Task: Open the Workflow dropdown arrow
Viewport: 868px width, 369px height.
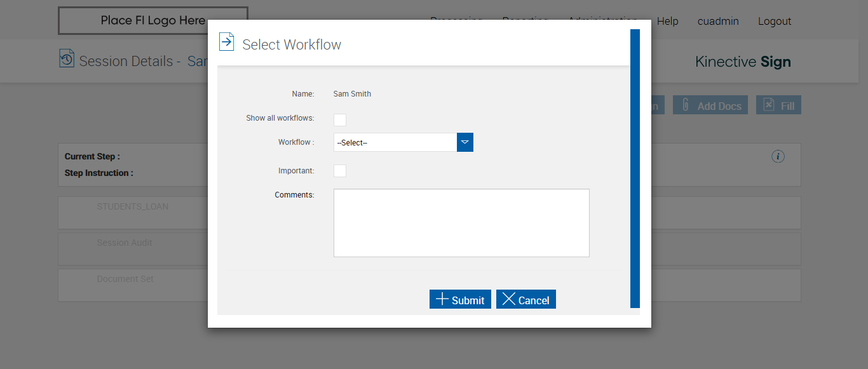Action: click(465, 142)
